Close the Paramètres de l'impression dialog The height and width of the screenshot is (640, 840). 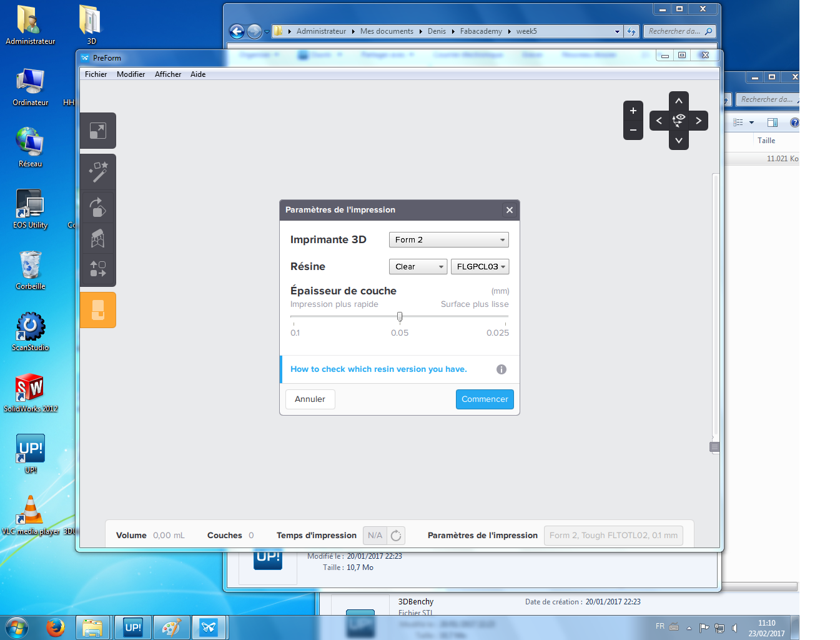pos(510,210)
